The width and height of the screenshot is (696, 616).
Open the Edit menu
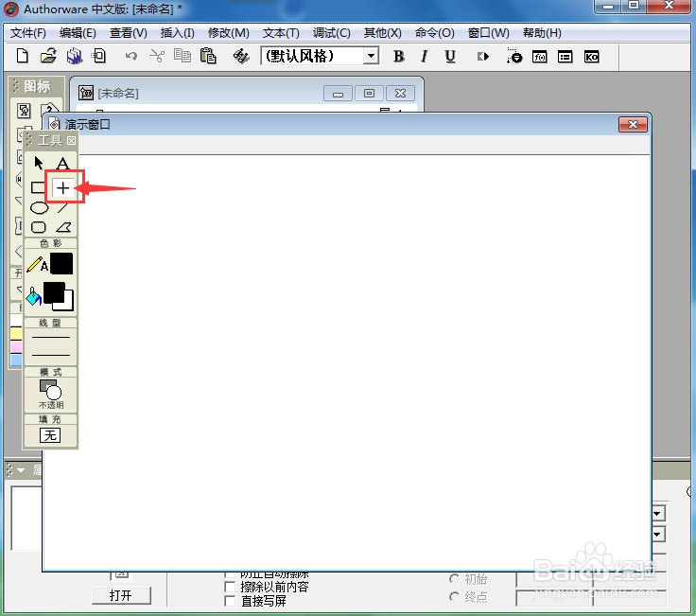[78, 33]
